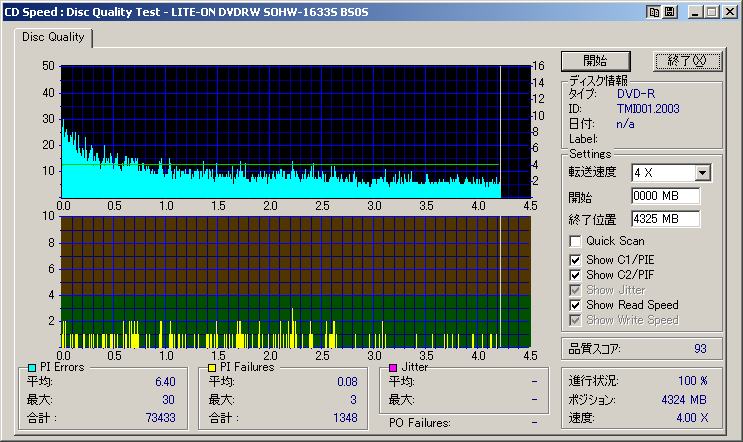The height and width of the screenshot is (442, 743).
Task: Click the PI Failures maximum value 3
Action: coord(353,400)
